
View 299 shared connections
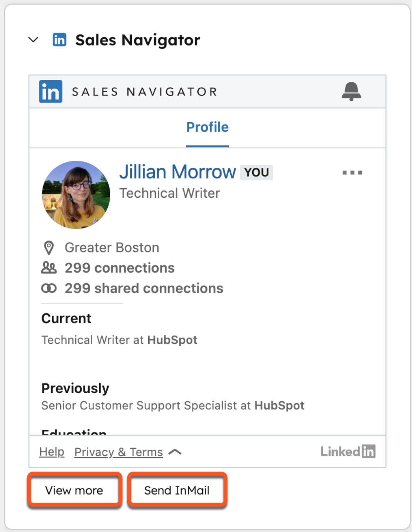144,288
